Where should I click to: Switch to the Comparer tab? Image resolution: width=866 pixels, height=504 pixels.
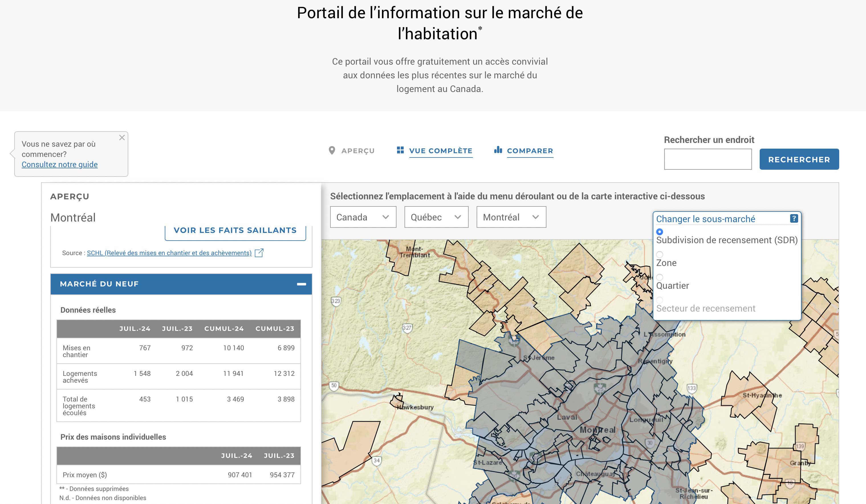530,151
